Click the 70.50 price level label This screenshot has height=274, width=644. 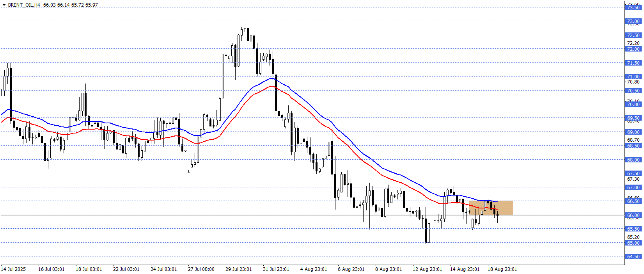tap(633, 91)
